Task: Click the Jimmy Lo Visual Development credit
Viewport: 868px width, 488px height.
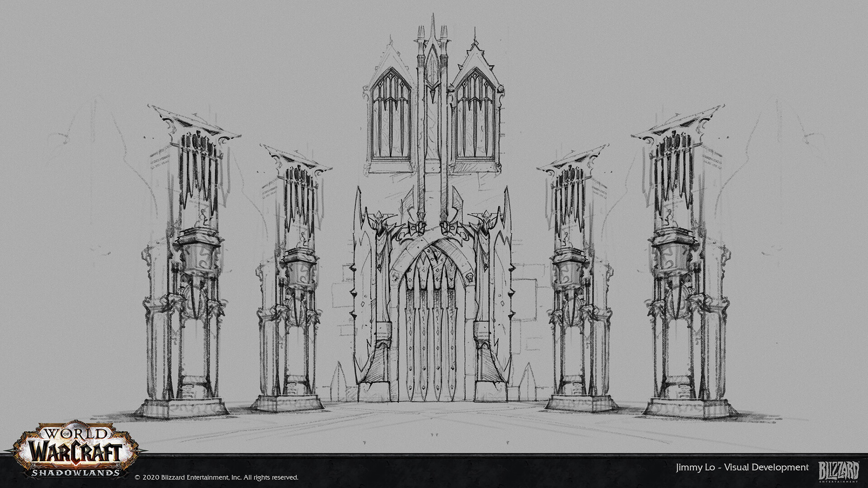Action: [742, 468]
